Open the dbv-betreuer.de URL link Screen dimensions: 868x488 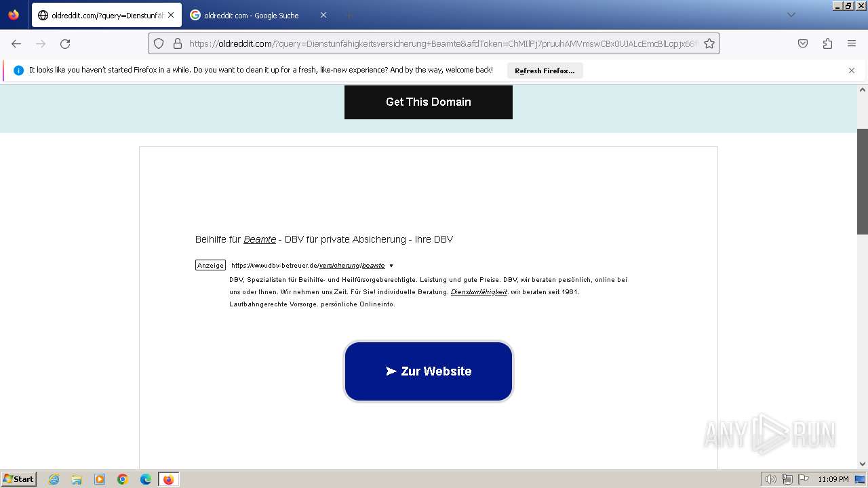pos(308,266)
